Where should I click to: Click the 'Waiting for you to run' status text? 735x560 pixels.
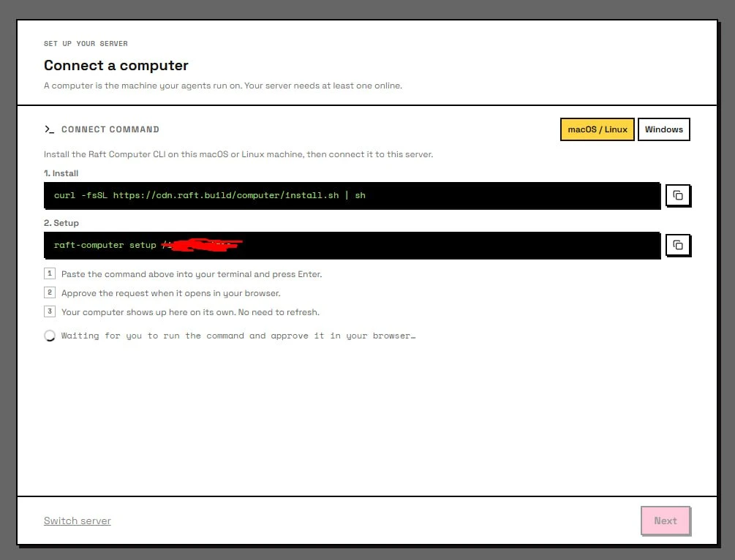pyautogui.click(x=238, y=336)
